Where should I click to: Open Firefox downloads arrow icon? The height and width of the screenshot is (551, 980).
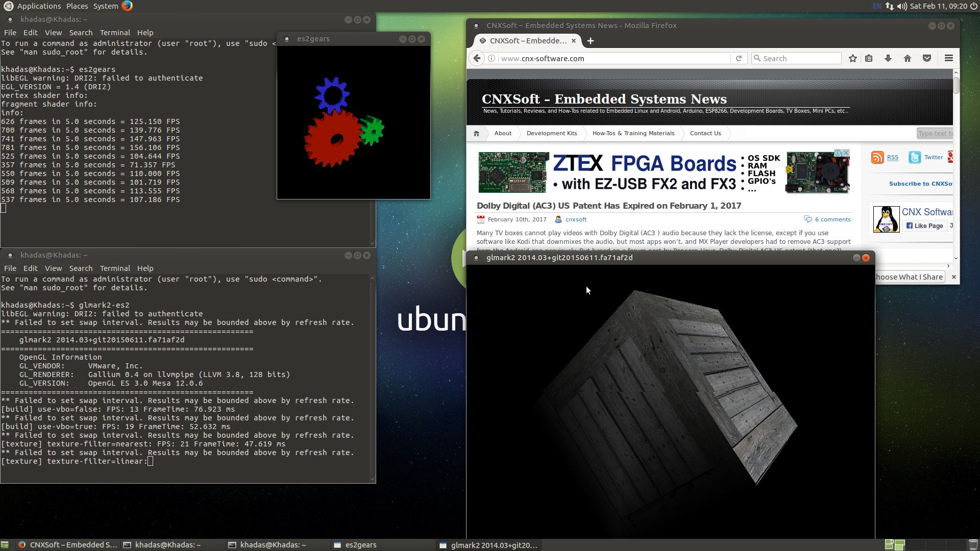pos(888,58)
